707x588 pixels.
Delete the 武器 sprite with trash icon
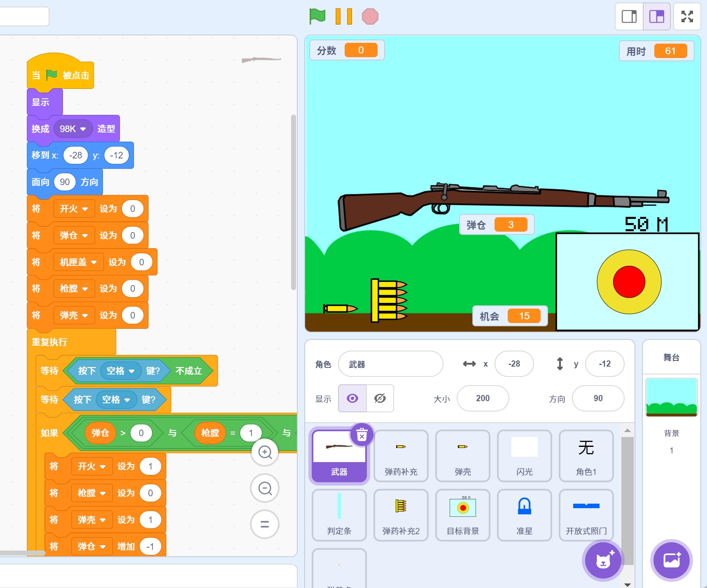click(x=362, y=435)
